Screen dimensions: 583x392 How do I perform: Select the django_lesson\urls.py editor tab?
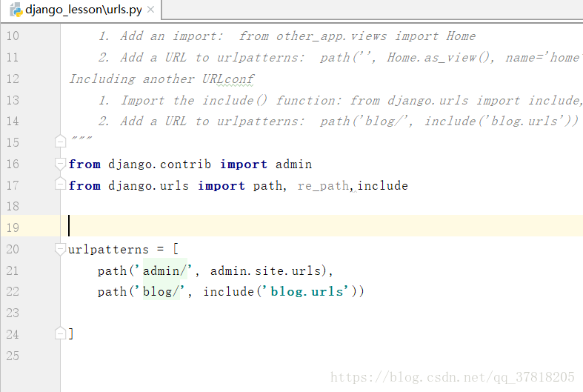coord(81,10)
